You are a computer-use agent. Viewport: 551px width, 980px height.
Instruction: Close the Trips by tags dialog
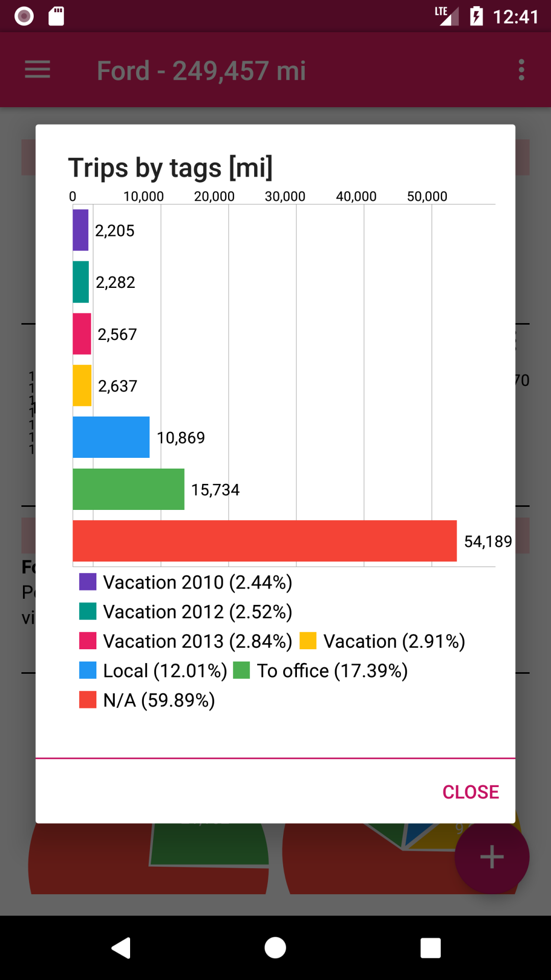click(470, 792)
